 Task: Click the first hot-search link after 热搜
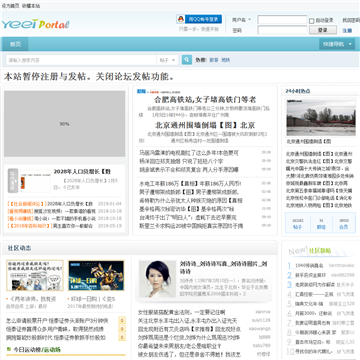click(214, 60)
